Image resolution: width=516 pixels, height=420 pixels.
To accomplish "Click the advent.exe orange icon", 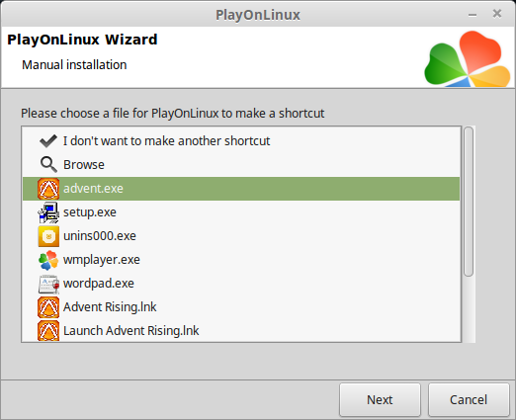I will pos(48,189).
